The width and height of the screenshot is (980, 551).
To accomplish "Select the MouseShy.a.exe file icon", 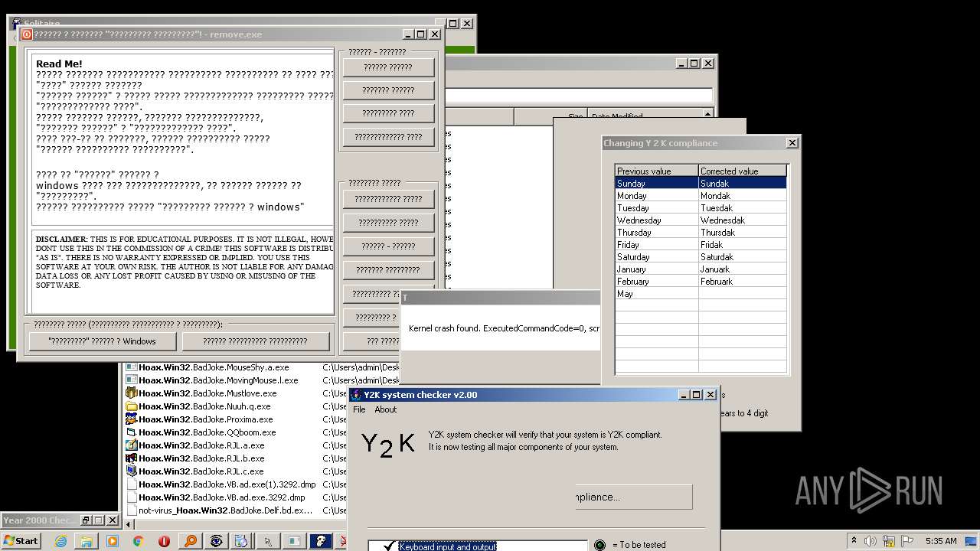I will pyautogui.click(x=131, y=367).
